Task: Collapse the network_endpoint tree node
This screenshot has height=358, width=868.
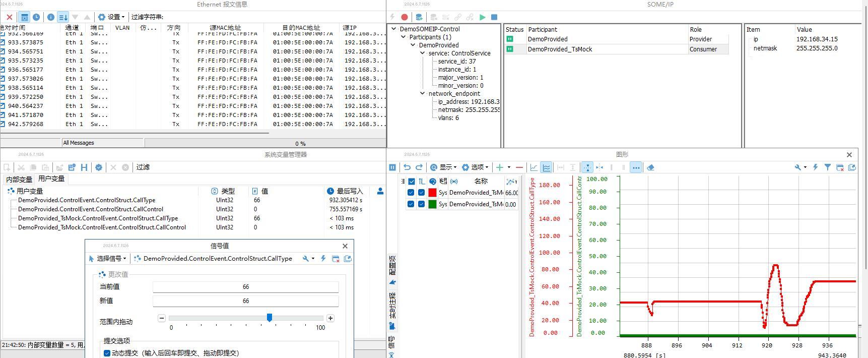Action: click(423, 93)
